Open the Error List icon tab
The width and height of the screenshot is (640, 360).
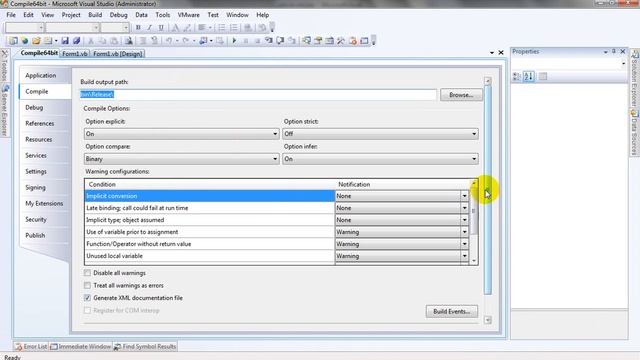31,347
